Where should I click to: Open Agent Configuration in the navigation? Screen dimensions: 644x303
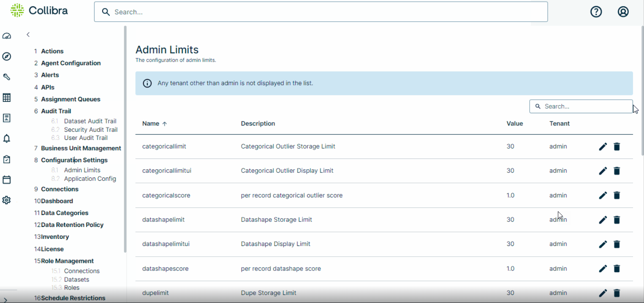71,63
